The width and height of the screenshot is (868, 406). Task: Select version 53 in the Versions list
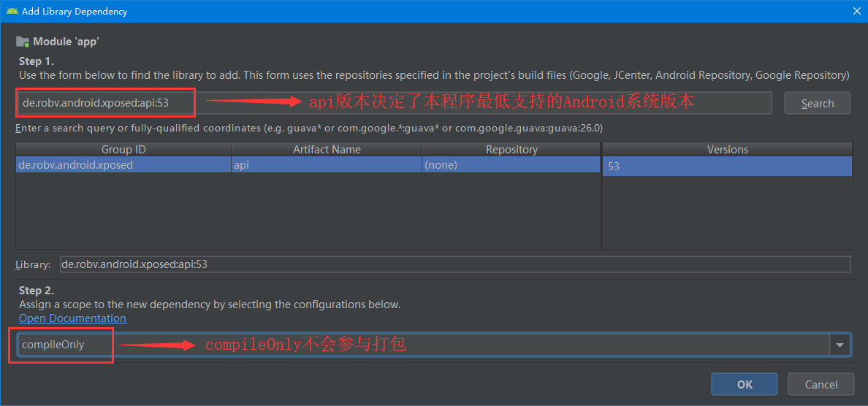coord(727,166)
